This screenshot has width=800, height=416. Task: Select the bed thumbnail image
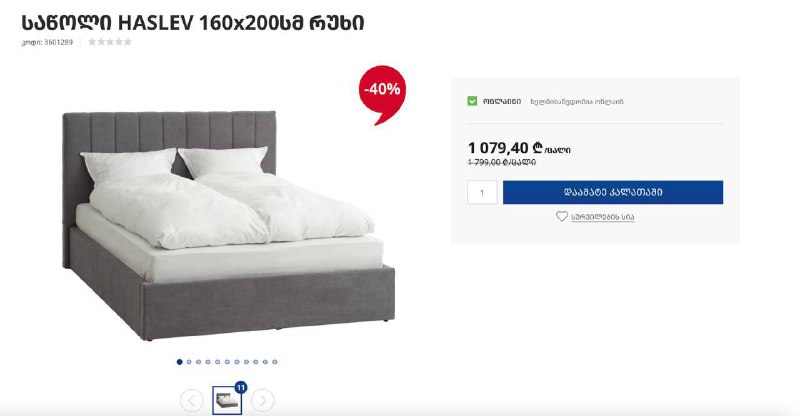(x=227, y=401)
